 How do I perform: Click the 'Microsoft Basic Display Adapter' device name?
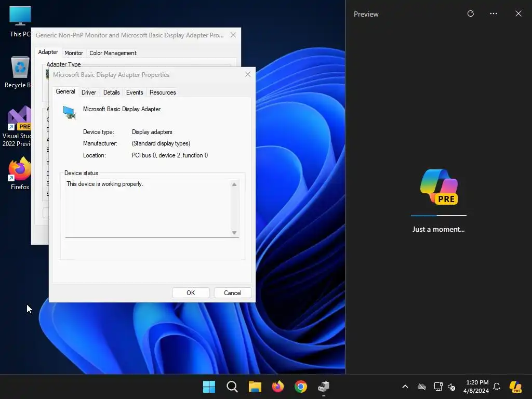click(122, 109)
